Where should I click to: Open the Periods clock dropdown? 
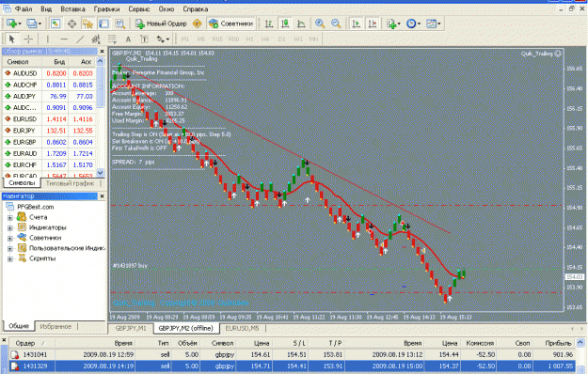414,23
